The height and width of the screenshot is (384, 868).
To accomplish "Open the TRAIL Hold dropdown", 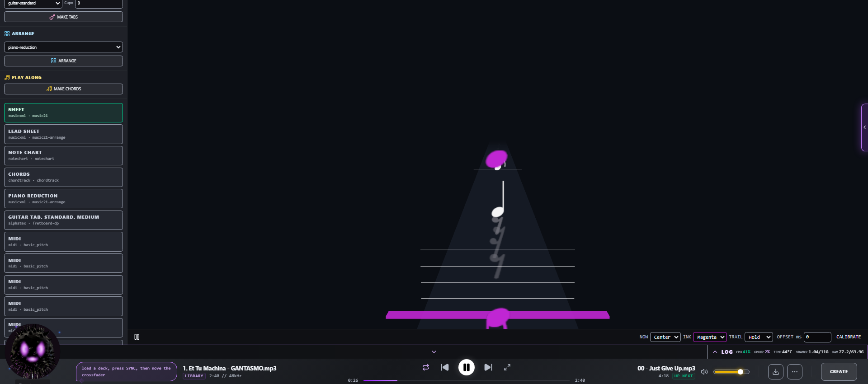I will [759, 337].
